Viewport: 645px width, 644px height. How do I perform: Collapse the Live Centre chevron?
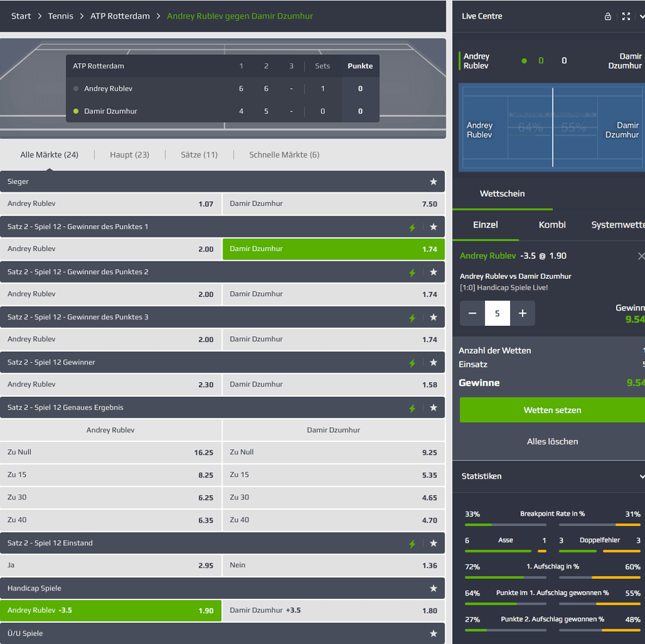642,16
